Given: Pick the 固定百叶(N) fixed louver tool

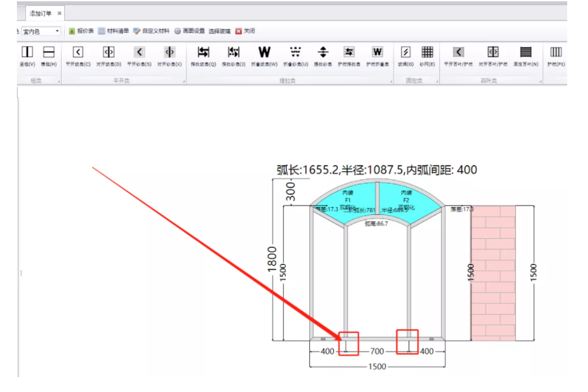Looking at the screenshot, I should pyautogui.click(x=526, y=55).
